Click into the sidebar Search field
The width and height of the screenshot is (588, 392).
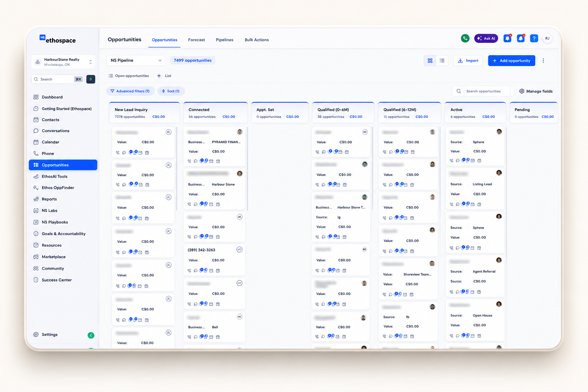click(57, 79)
